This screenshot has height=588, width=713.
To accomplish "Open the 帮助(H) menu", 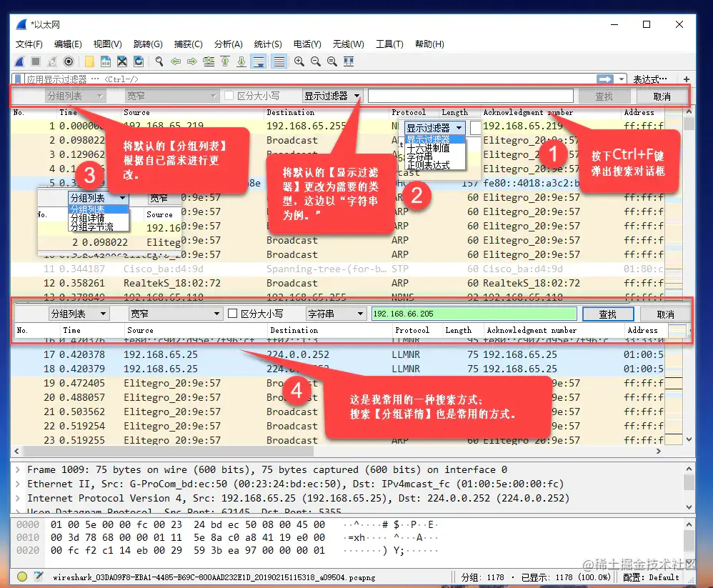I will [x=429, y=44].
